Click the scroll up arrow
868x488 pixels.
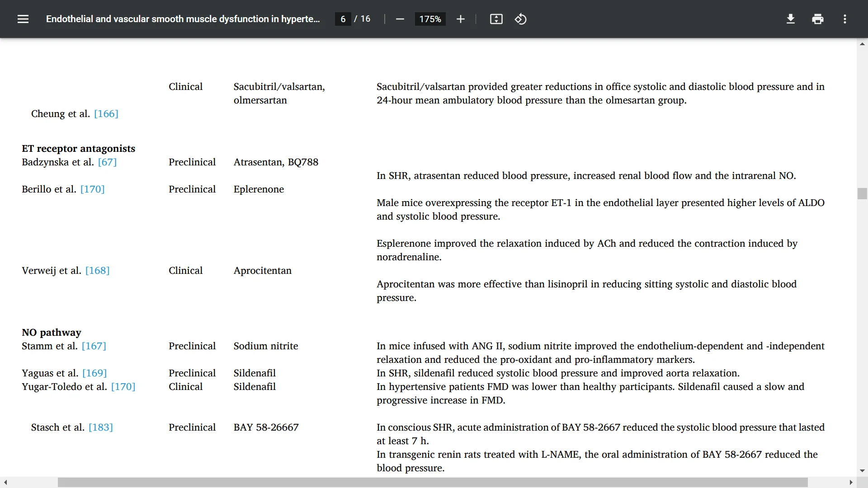[x=862, y=44]
